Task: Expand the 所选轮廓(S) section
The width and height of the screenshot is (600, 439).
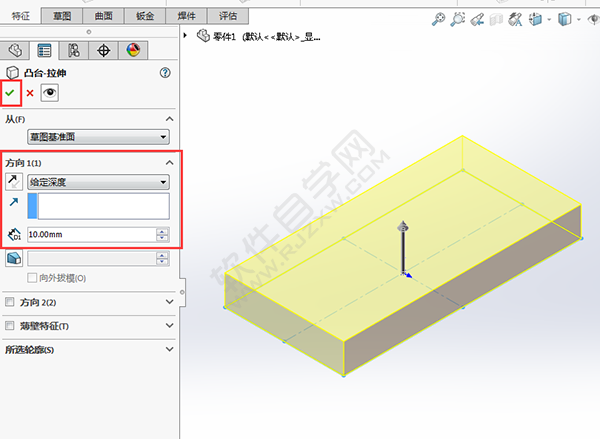Action: pyautogui.click(x=170, y=349)
